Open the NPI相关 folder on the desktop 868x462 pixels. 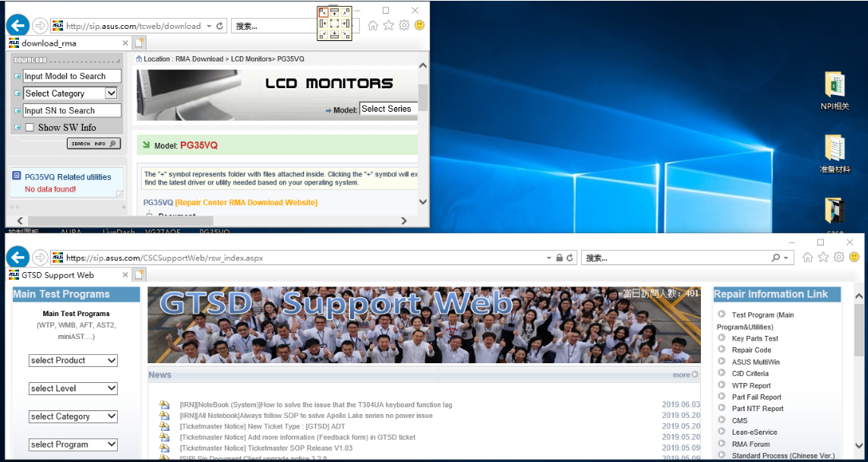click(x=835, y=91)
